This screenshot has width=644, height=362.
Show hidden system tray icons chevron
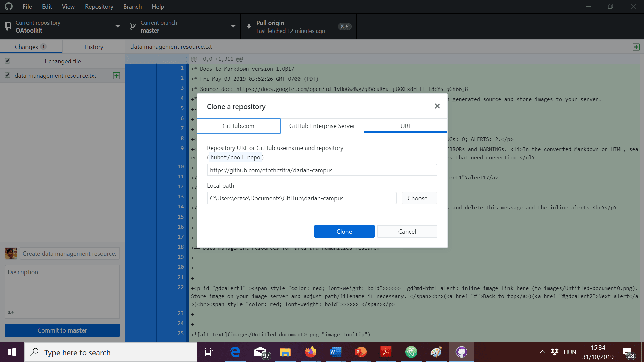tap(542, 352)
